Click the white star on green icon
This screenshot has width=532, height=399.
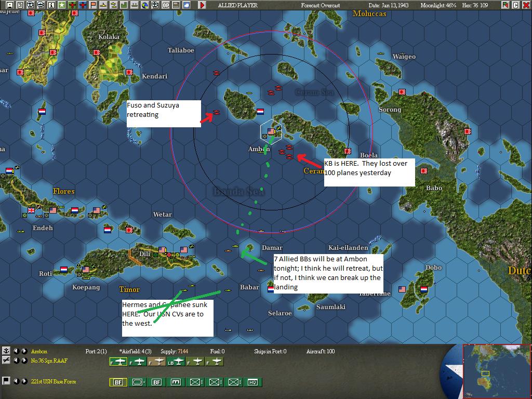[x=61, y=5]
